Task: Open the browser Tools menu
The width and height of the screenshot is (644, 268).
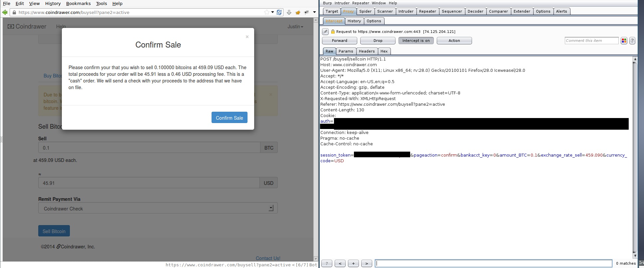Action: click(x=101, y=3)
